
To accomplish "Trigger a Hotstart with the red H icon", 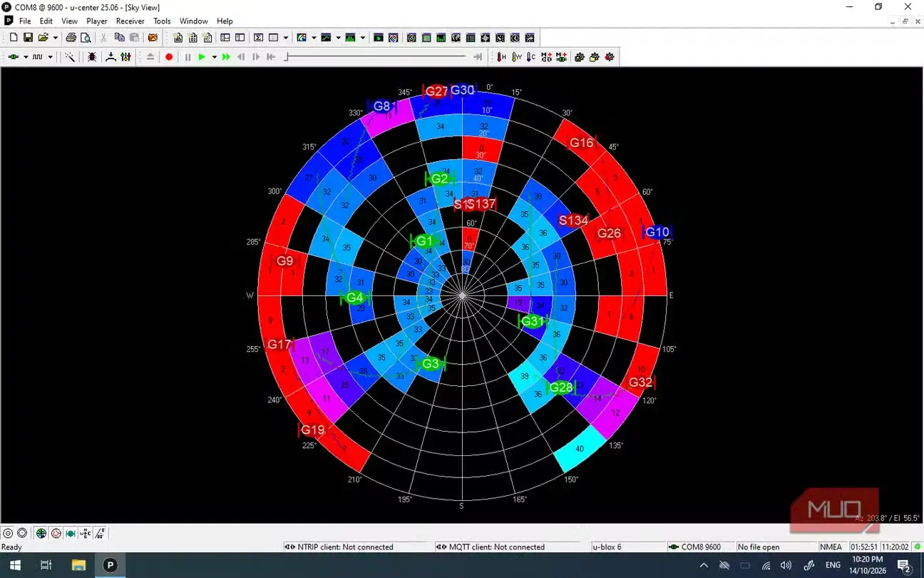I will pyautogui.click(x=501, y=57).
